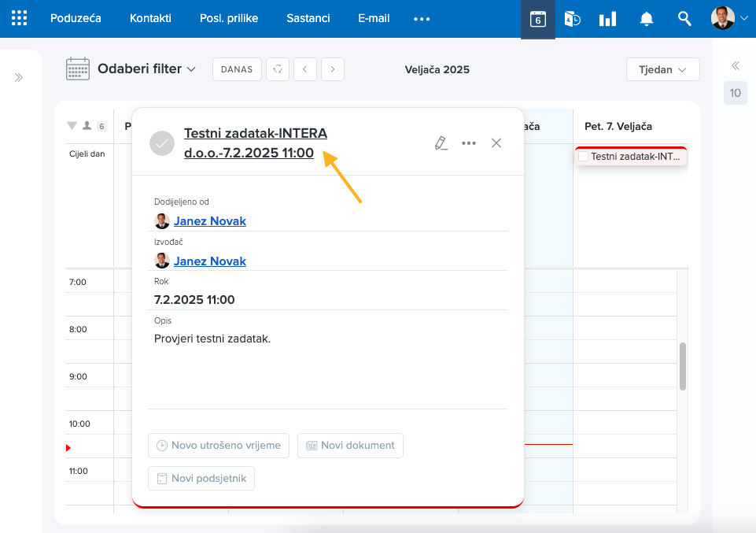Viewport: 756px width, 533px height.
Task: Close the task details popup
Action: click(496, 143)
